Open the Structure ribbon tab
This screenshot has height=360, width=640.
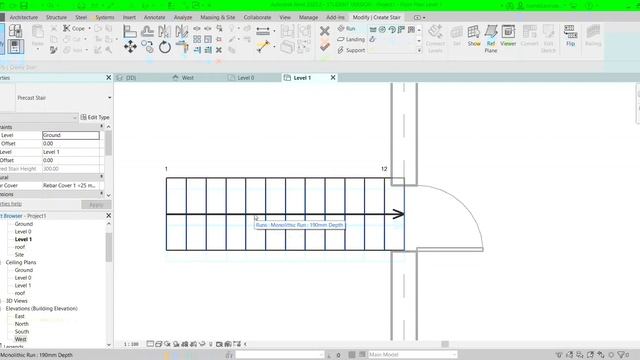pyautogui.click(x=56, y=18)
